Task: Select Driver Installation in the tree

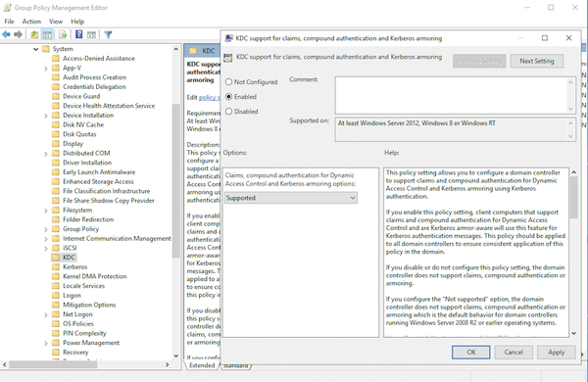Action: tap(87, 163)
